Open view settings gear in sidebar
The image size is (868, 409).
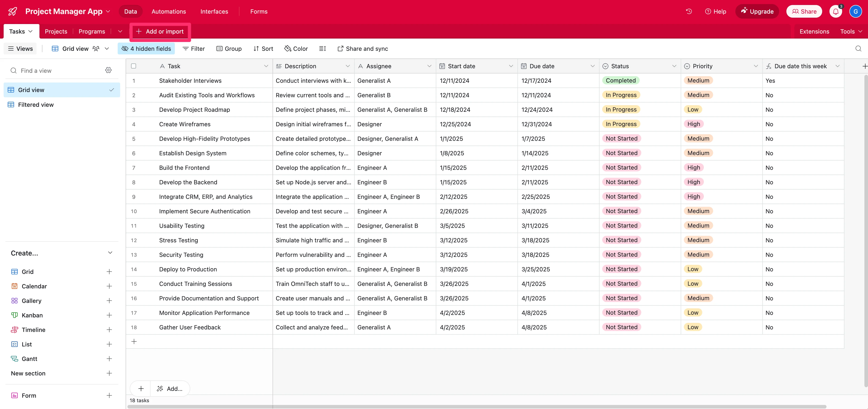pyautogui.click(x=108, y=71)
